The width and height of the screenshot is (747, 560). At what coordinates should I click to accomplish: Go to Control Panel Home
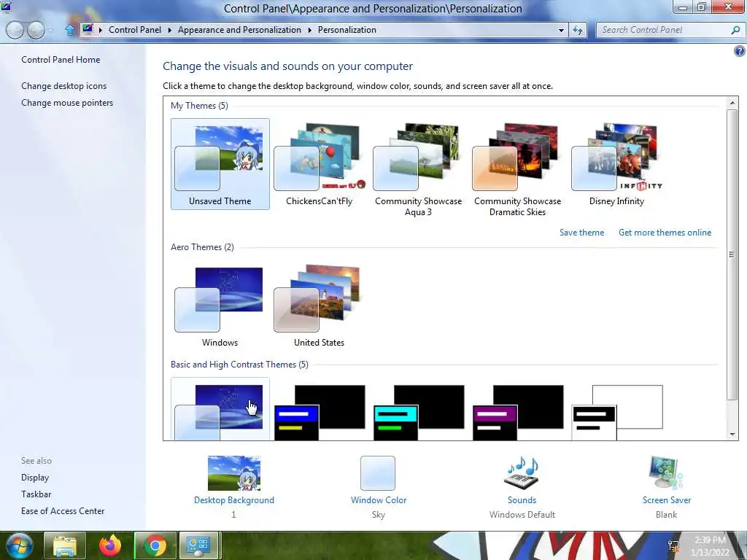click(61, 60)
